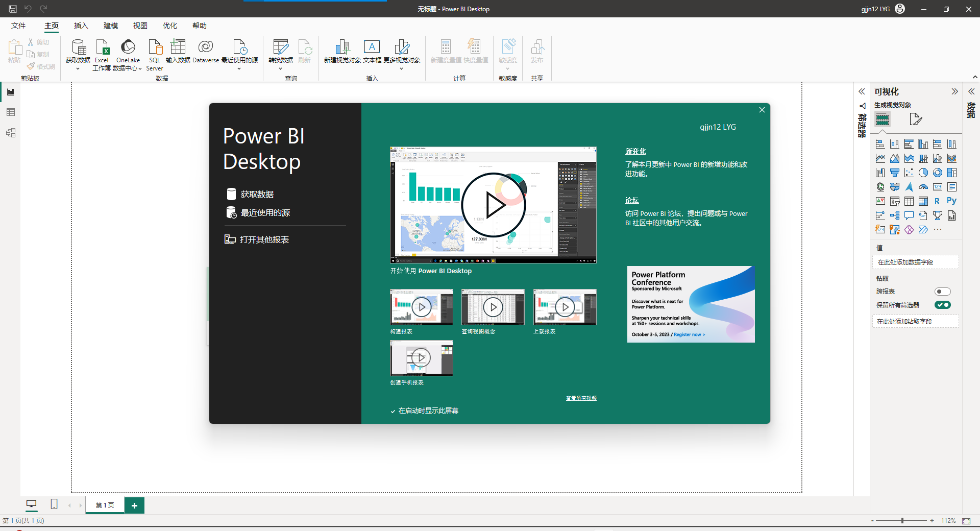Open the SQL Server data source

pos(155,47)
